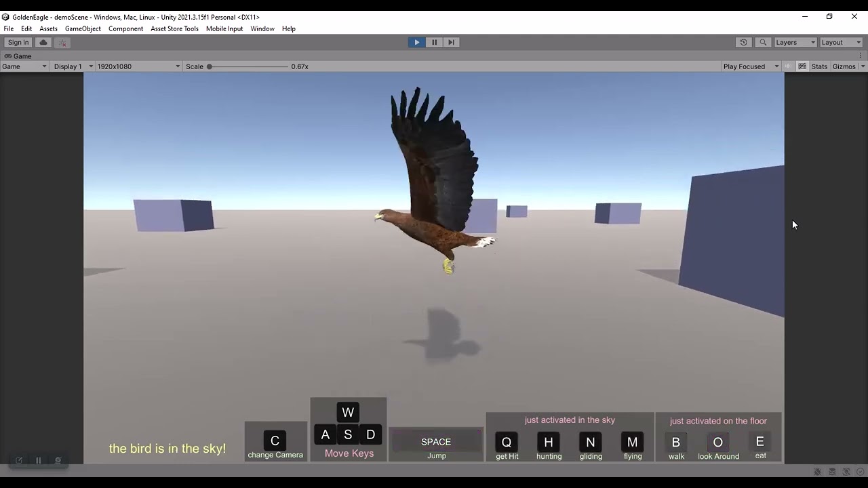Open the Display 1 dropdown
Image resolution: width=868 pixels, height=488 pixels.
tap(73, 66)
